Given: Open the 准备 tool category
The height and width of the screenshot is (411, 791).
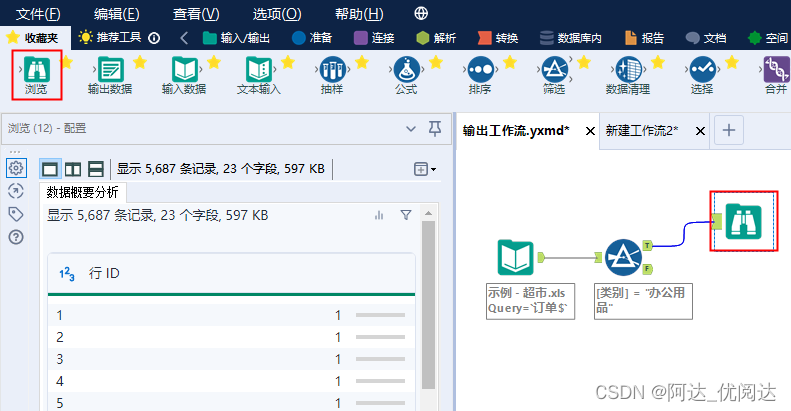Looking at the screenshot, I should tap(312, 38).
